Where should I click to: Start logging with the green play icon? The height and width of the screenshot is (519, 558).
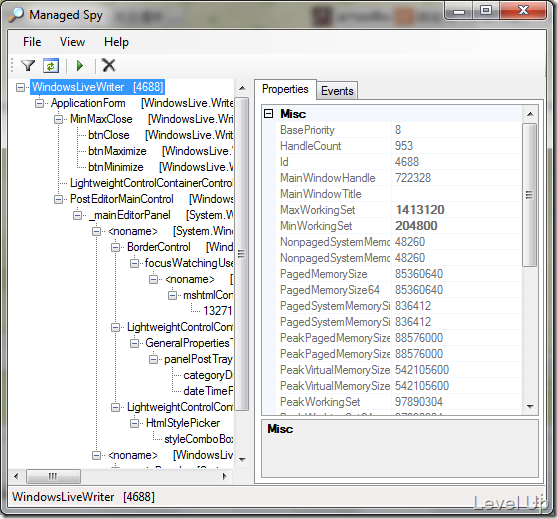point(80,65)
